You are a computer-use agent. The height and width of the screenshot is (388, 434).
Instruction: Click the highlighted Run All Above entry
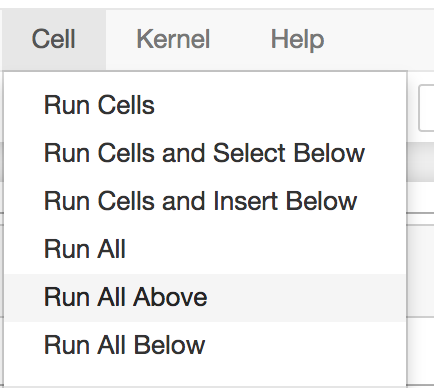click(205, 298)
